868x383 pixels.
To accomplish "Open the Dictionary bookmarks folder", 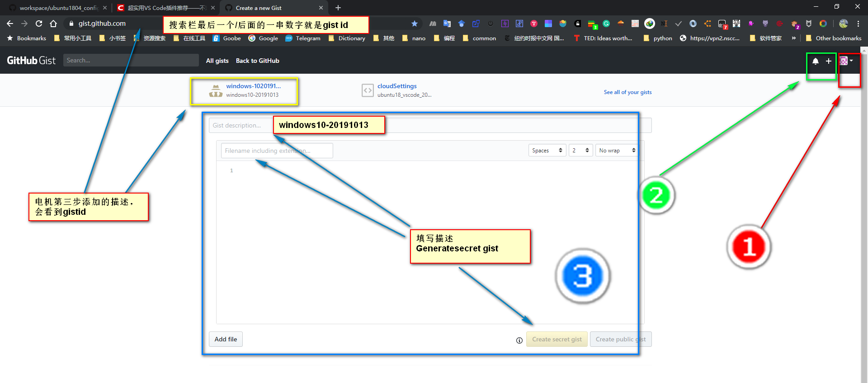I will (x=347, y=38).
